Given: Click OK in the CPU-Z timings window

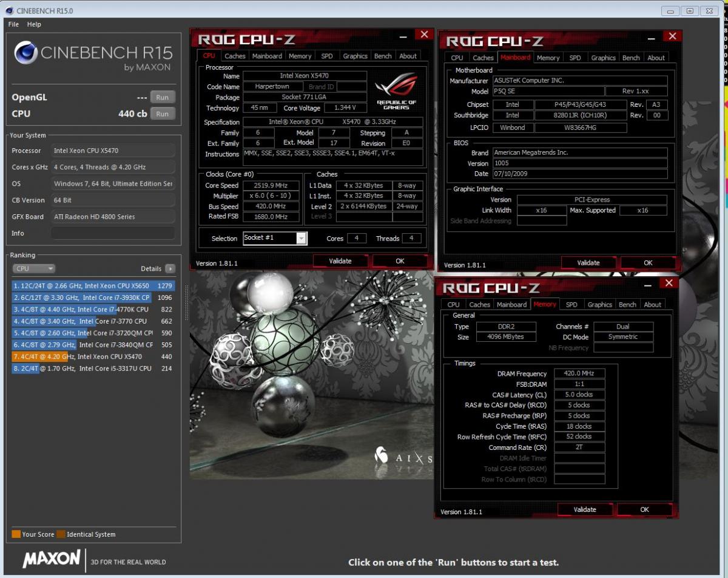Looking at the screenshot, I should tap(644, 509).
